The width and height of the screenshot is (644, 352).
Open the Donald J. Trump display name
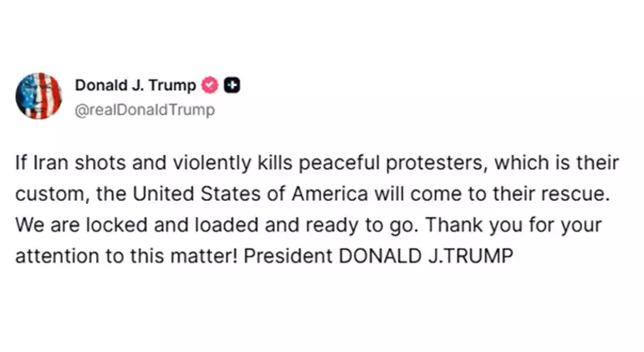click(x=135, y=85)
